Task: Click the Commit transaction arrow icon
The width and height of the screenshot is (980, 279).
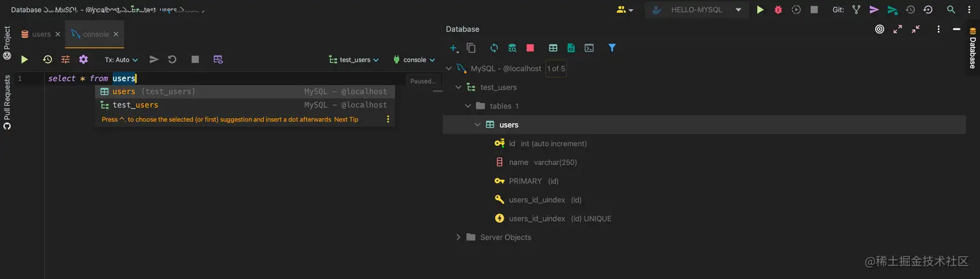Action: coord(154,60)
